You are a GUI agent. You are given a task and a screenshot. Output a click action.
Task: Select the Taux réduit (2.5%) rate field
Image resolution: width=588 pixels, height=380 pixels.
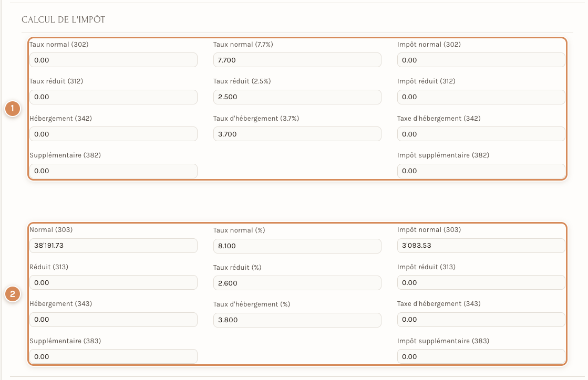pos(297,97)
